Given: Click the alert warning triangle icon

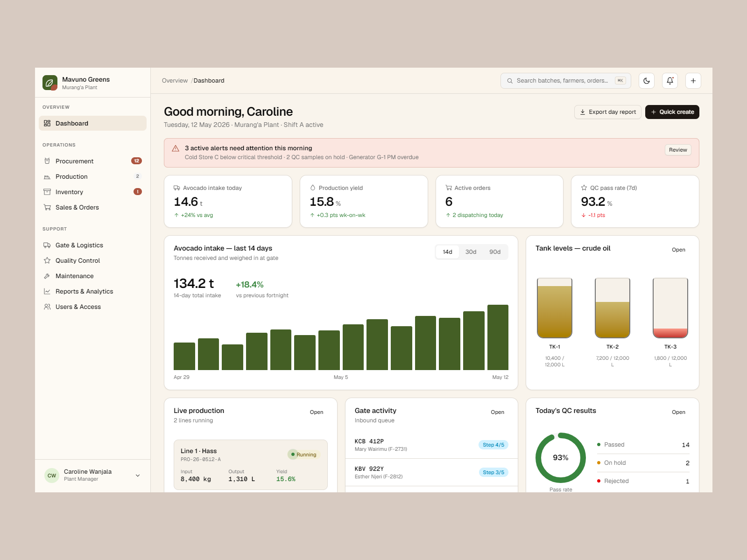Looking at the screenshot, I should click(176, 148).
